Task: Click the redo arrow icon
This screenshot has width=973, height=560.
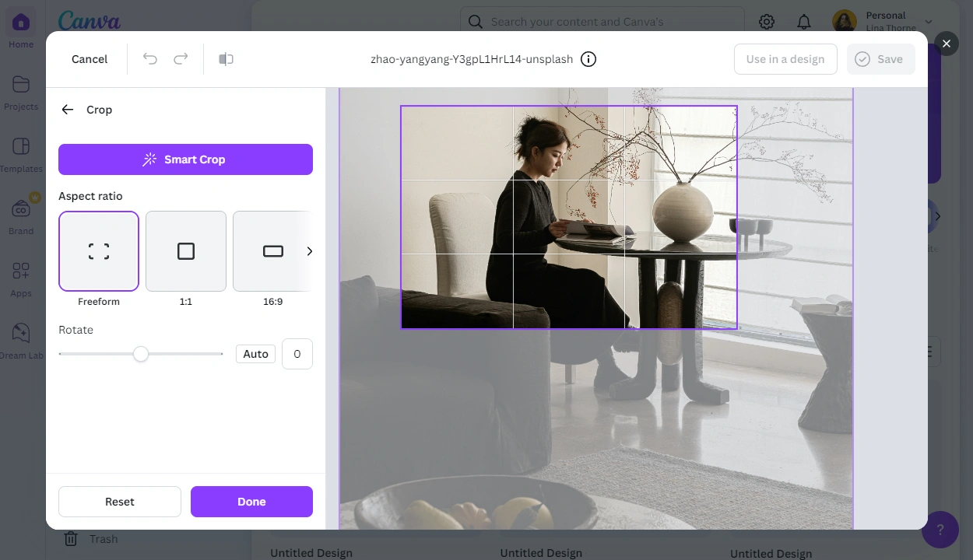Action: (x=181, y=59)
